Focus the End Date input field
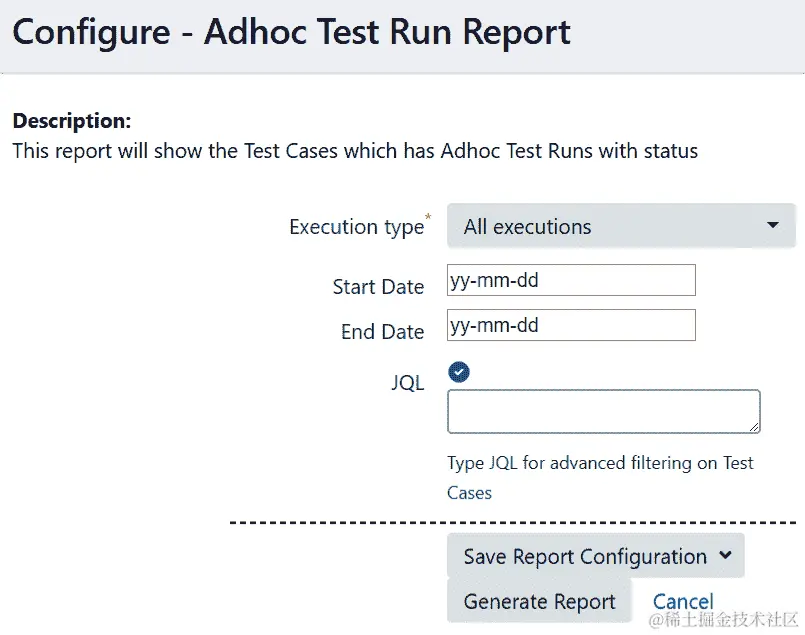This screenshot has width=805, height=635. (570, 325)
